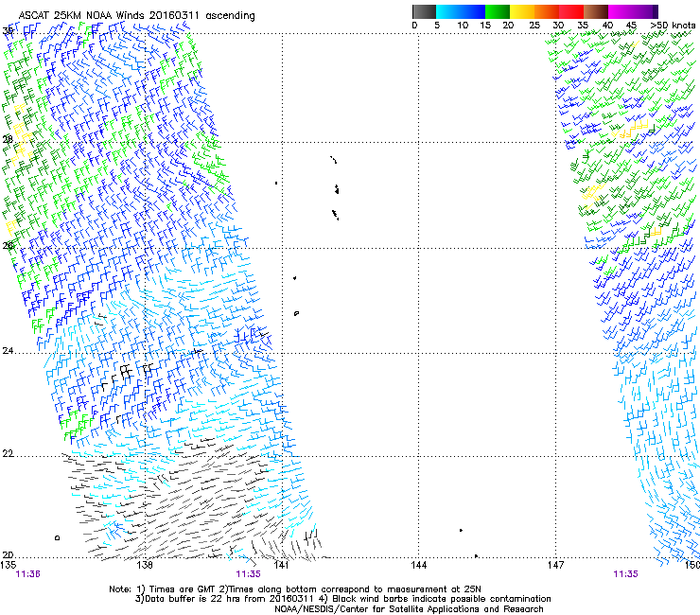
Task: Click the longitude label '141' on the bottom axis
Action: [x=281, y=566]
